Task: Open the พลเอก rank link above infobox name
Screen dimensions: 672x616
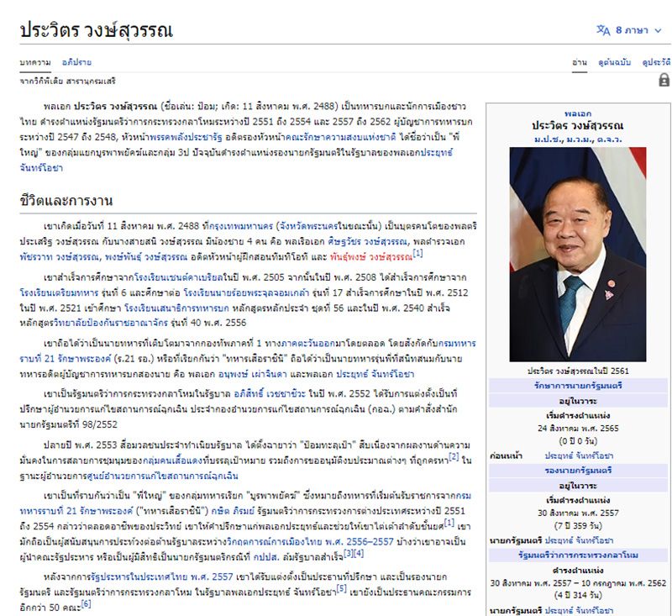Action: pos(577,113)
